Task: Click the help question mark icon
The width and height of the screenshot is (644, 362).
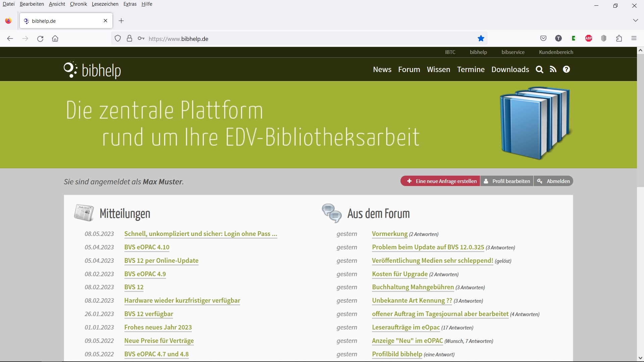Action: (567, 69)
